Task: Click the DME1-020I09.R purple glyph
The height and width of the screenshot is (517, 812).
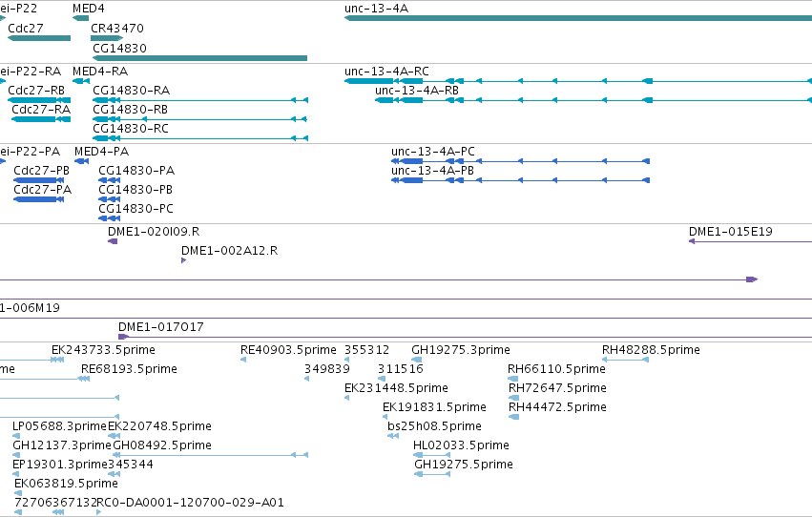Action: pyautogui.click(x=113, y=241)
